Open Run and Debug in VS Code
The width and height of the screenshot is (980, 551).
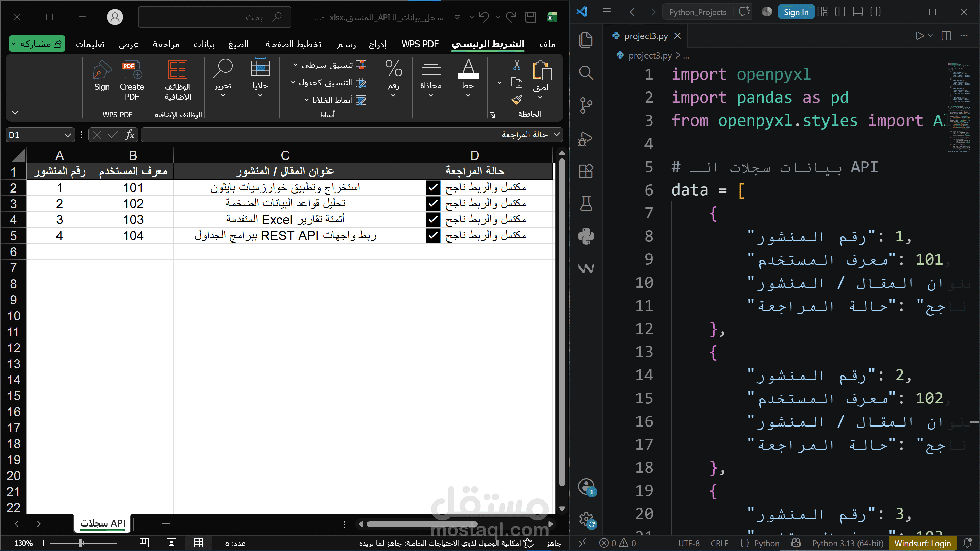pyautogui.click(x=586, y=138)
